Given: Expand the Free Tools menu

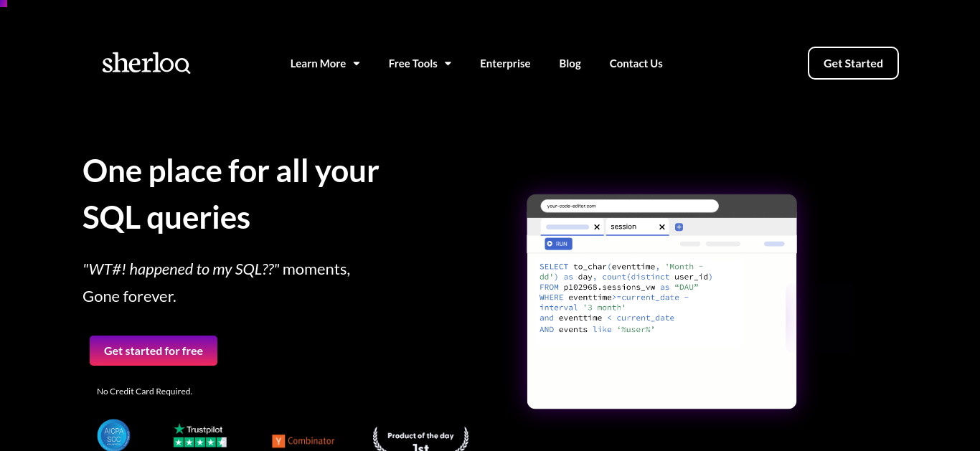Looking at the screenshot, I should 420,63.
